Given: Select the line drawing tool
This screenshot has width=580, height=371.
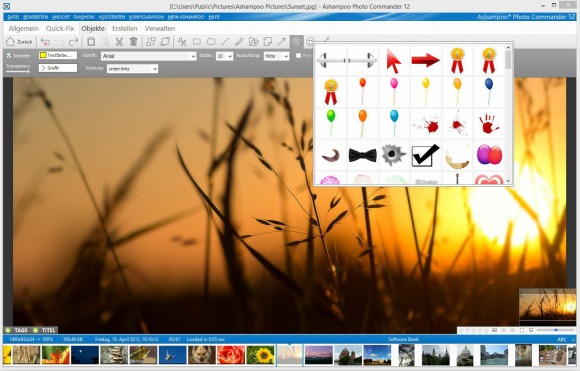Looking at the screenshot, I should [x=225, y=42].
